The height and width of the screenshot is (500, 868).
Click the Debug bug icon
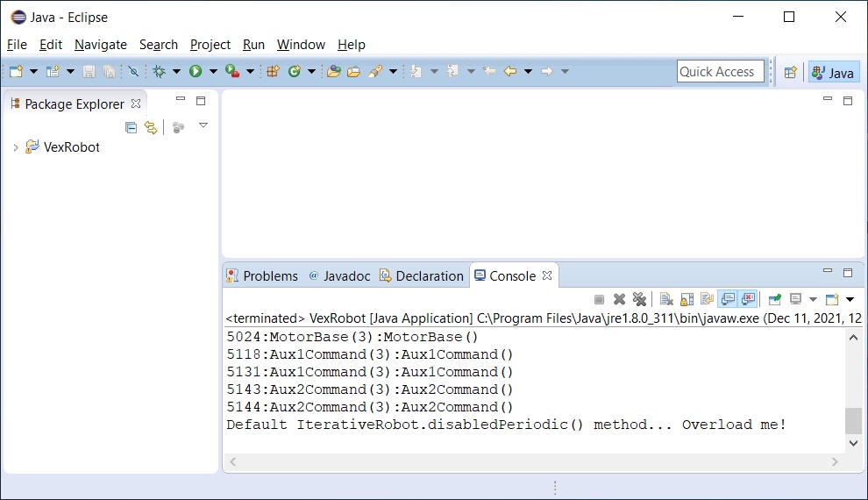[x=160, y=71]
